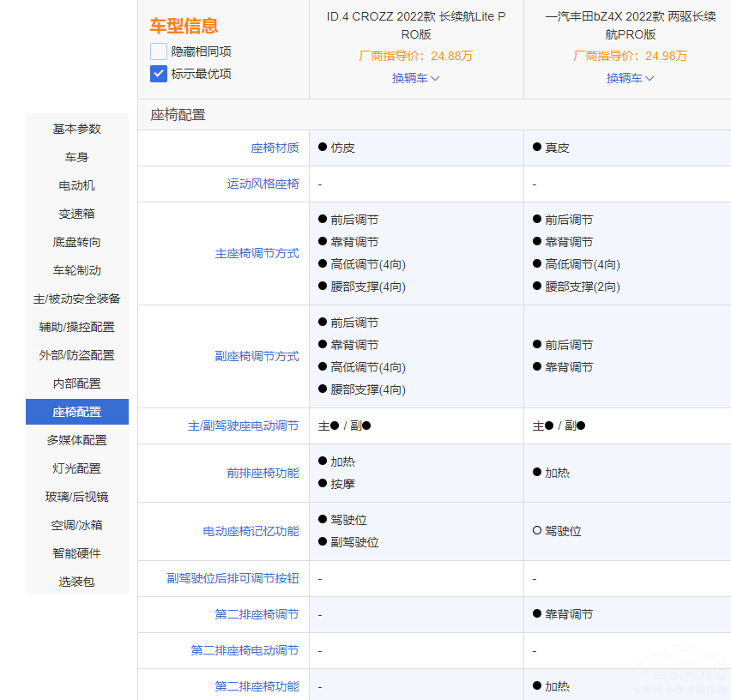Select 基本参数 in the sidebar
This screenshot has height=700, width=731.
pyautogui.click(x=77, y=129)
